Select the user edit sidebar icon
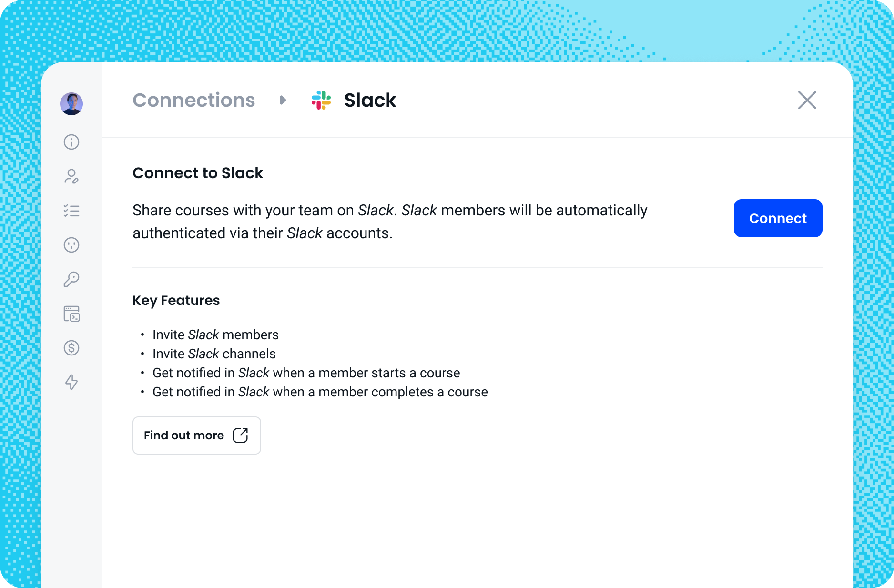The height and width of the screenshot is (588, 894). pyautogui.click(x=71, y=176)
